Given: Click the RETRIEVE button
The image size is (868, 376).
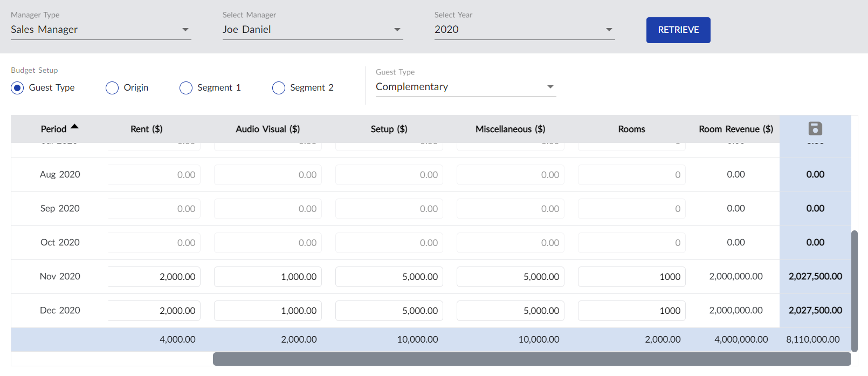Looking at the screenshot, I should (x=678, y=30).
